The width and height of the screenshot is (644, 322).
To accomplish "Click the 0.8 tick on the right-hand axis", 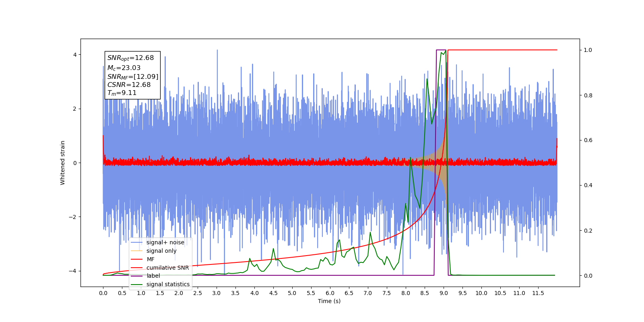I will point(588,95).
